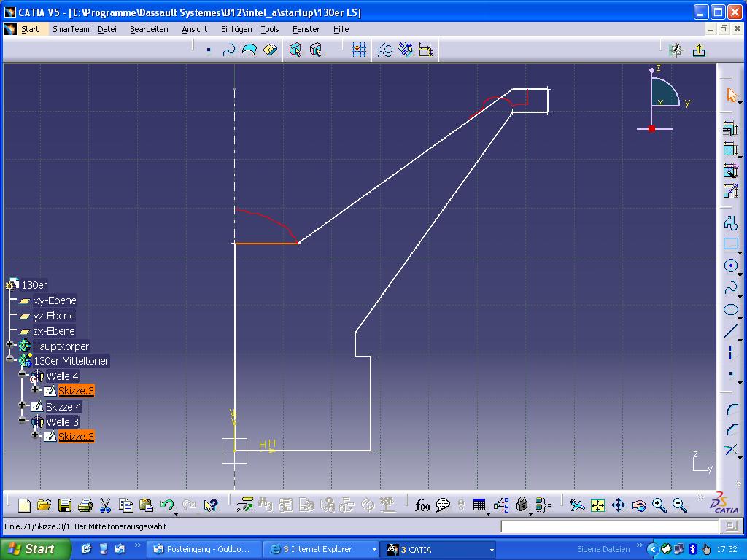Click the Cut scissors icon
The image size is (747, 560).
(105, 505)
